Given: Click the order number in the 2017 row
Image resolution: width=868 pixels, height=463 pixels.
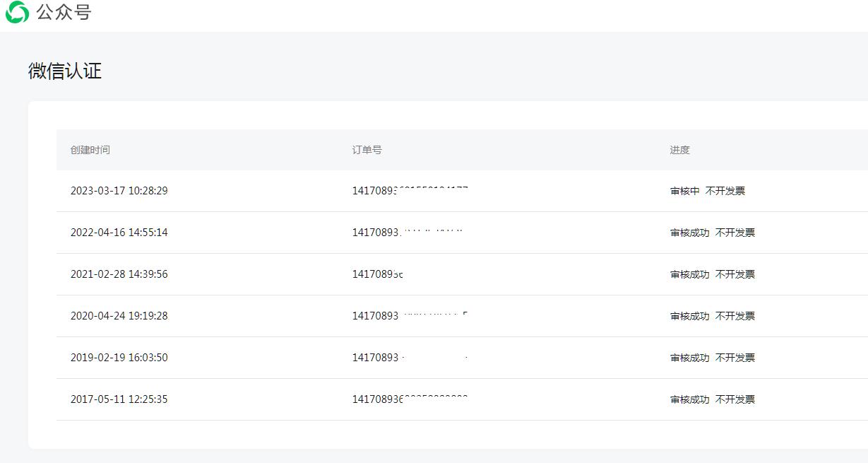Looking at the screenshot, I should 410,399.
